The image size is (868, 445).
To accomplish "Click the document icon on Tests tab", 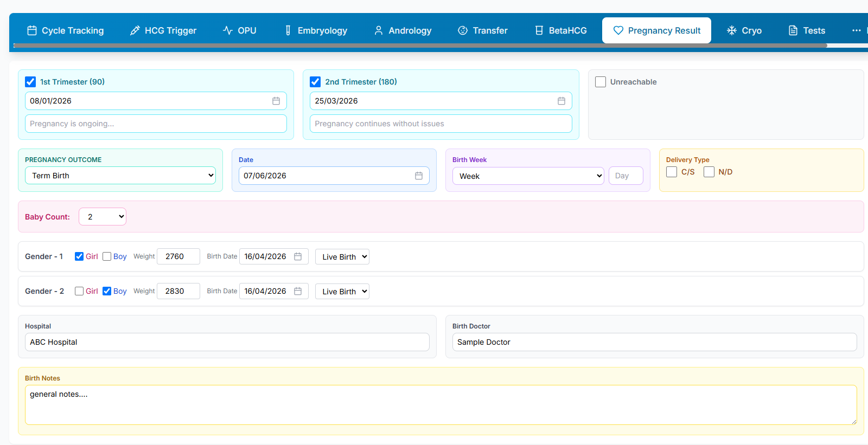I will pos(793,30).
